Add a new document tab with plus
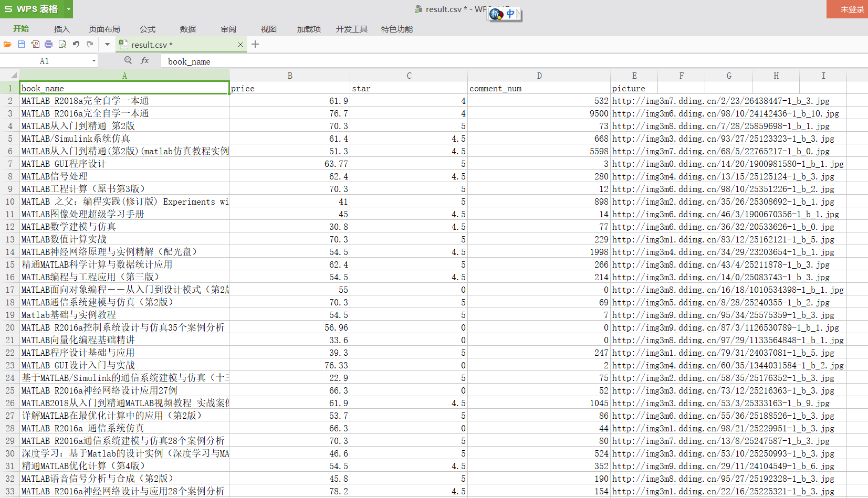 point(255,44)
